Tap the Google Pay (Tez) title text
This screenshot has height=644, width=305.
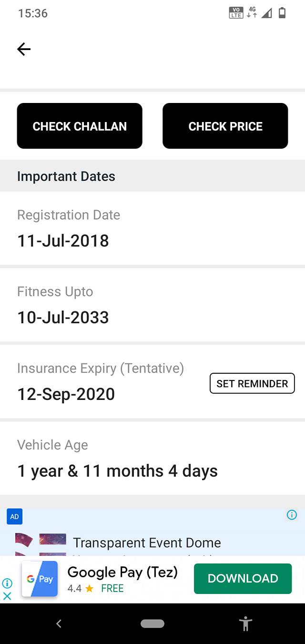122,572
